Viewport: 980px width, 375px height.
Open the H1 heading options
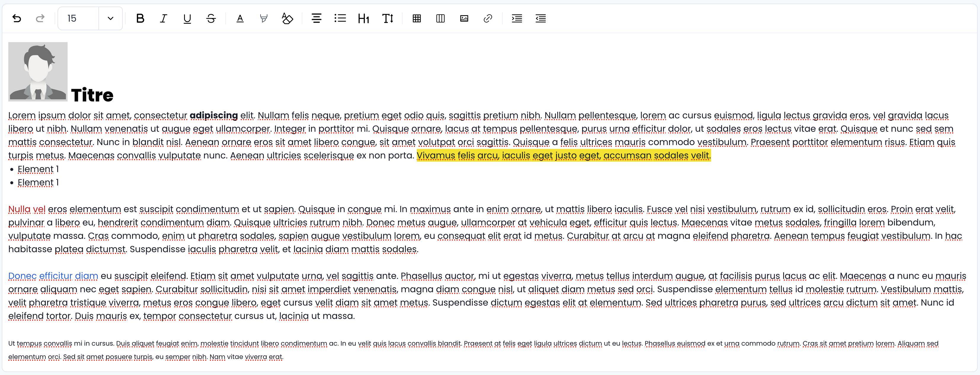(x=363, y=18)
